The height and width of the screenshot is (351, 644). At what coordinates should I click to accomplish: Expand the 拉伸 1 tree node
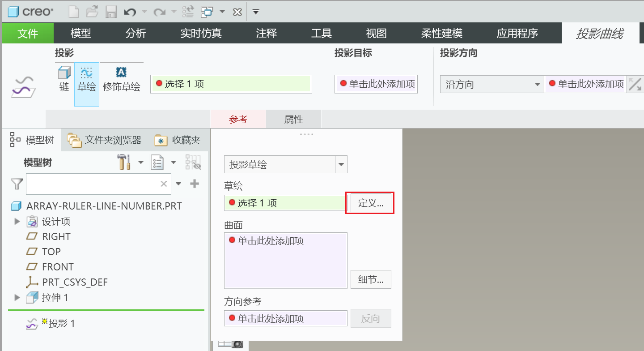click(x=17, y=297)
